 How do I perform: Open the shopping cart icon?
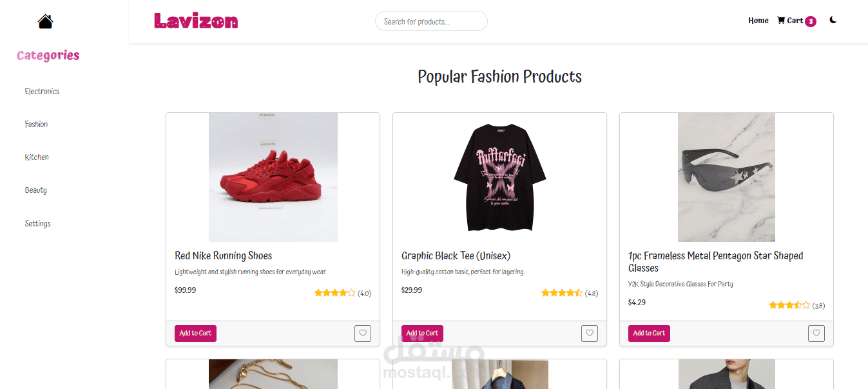[x=781, y=21]
